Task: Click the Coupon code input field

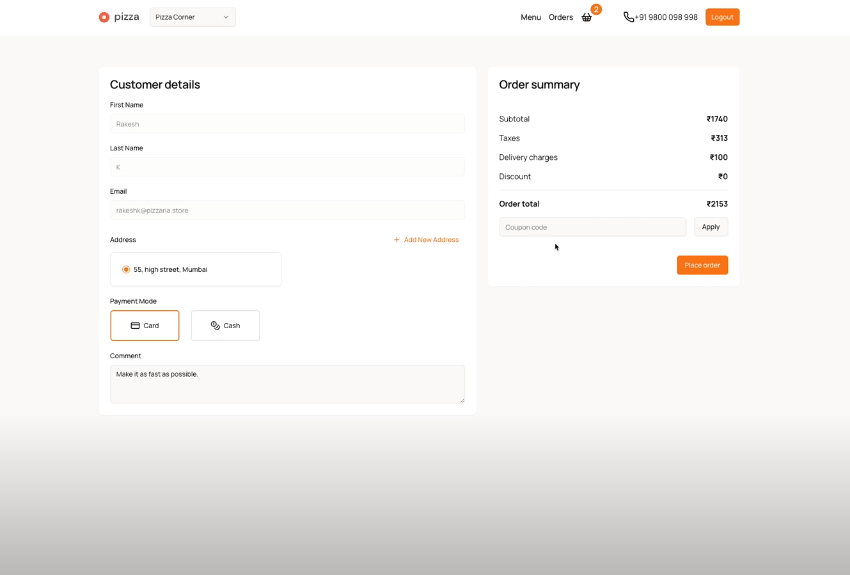Action: pyautogui.click(x=593, y=227)
